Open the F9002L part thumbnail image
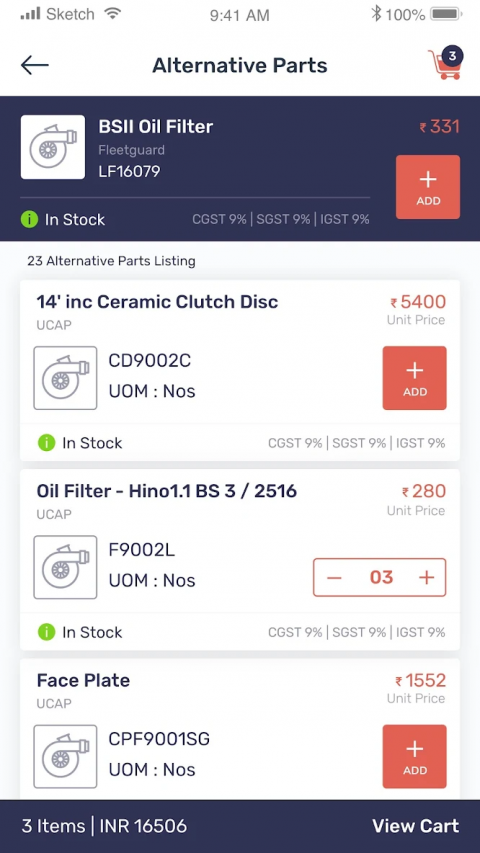This screenshot has width=480, height=853. point(65,567)
